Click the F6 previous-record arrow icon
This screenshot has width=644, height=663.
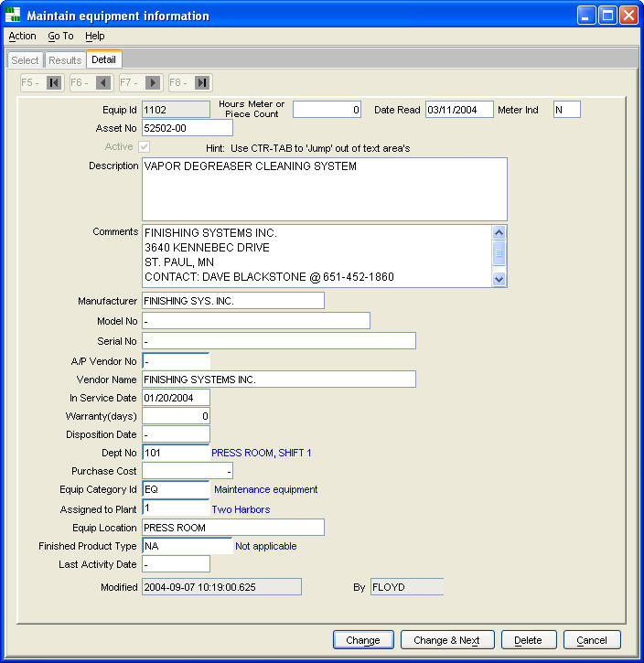[x=102, y=82]
